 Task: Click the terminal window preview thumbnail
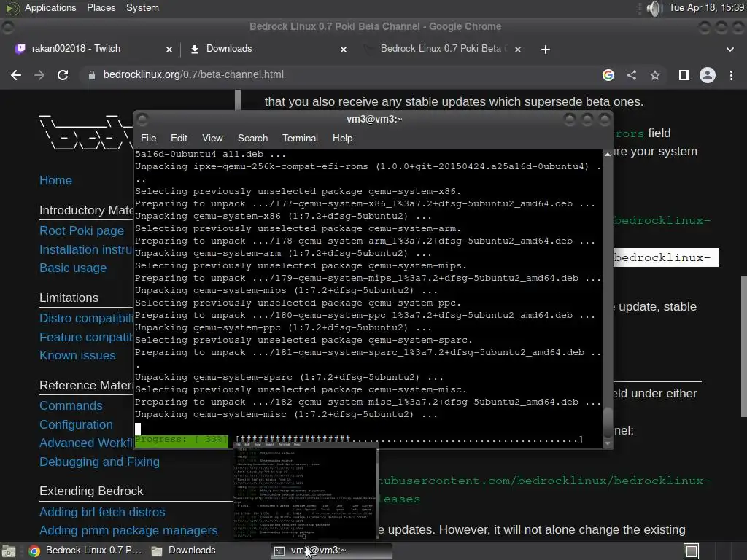coord(306,491)
